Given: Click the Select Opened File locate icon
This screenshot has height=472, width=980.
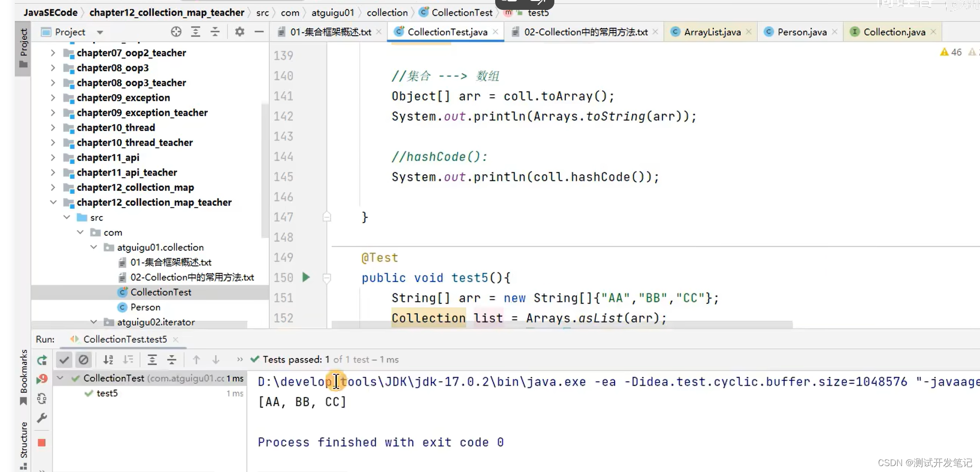Looking at the screenshot, I should (176, 32).
